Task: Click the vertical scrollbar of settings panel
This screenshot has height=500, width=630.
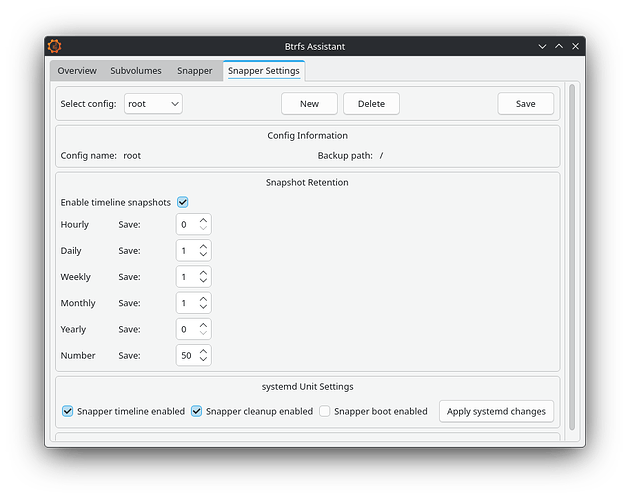Action: click(x=572, y=257)
